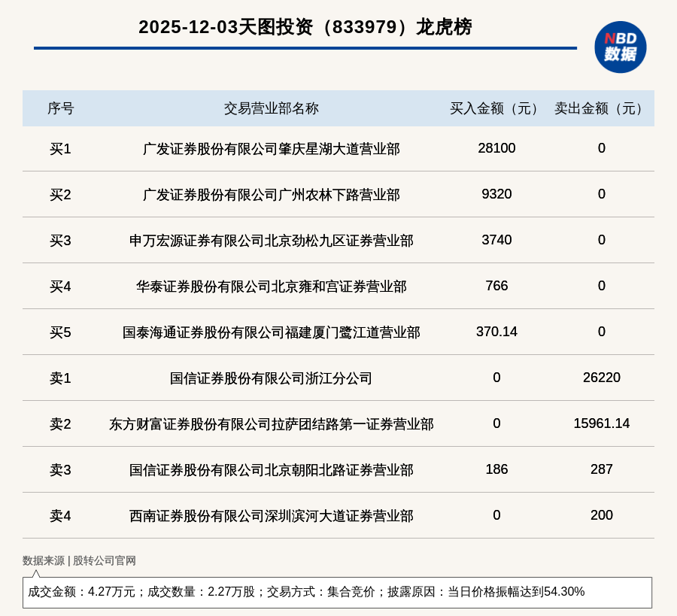Select 东方财富拉萨团结路第一证券营业部 entry
This screenshot has height=616, width=677.
[x=271, y=424]
